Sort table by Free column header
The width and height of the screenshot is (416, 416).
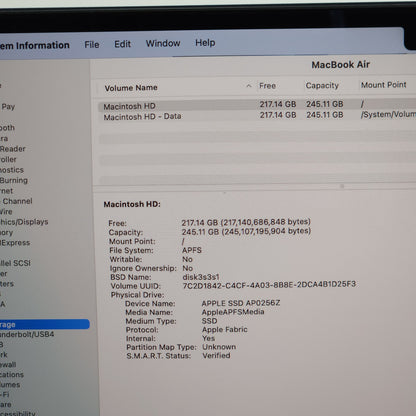(267, 86)
